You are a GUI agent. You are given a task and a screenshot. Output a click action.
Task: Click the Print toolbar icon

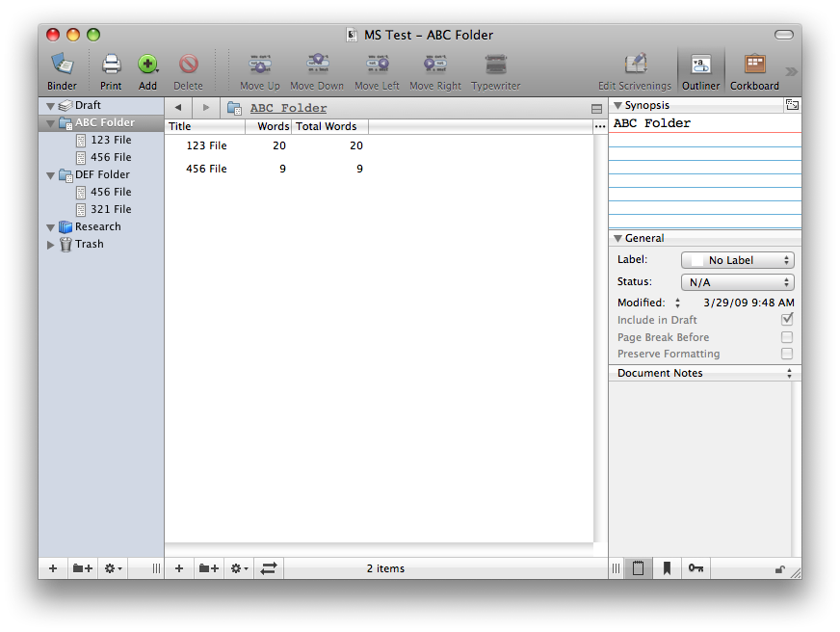pos(111,65)
